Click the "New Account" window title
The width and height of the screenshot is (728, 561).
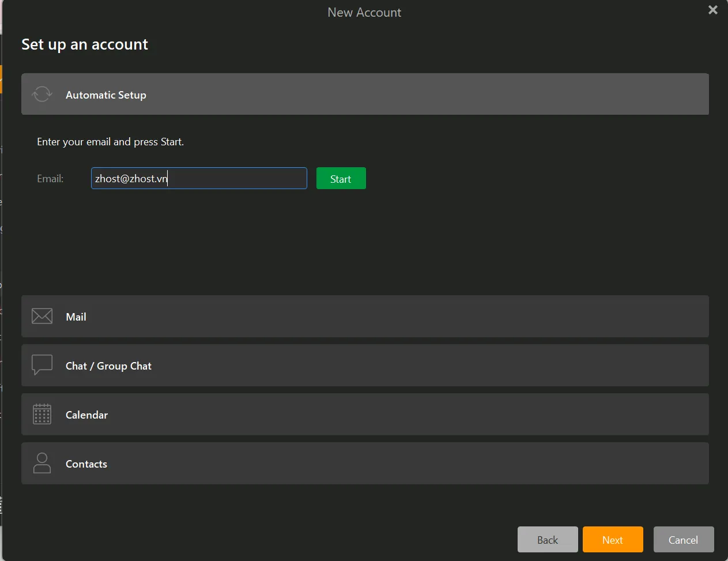point(364,13)
